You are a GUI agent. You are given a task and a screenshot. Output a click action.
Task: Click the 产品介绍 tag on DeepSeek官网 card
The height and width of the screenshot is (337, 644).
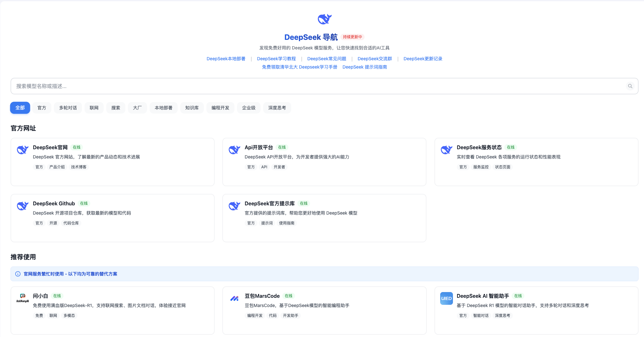(57, 167)
